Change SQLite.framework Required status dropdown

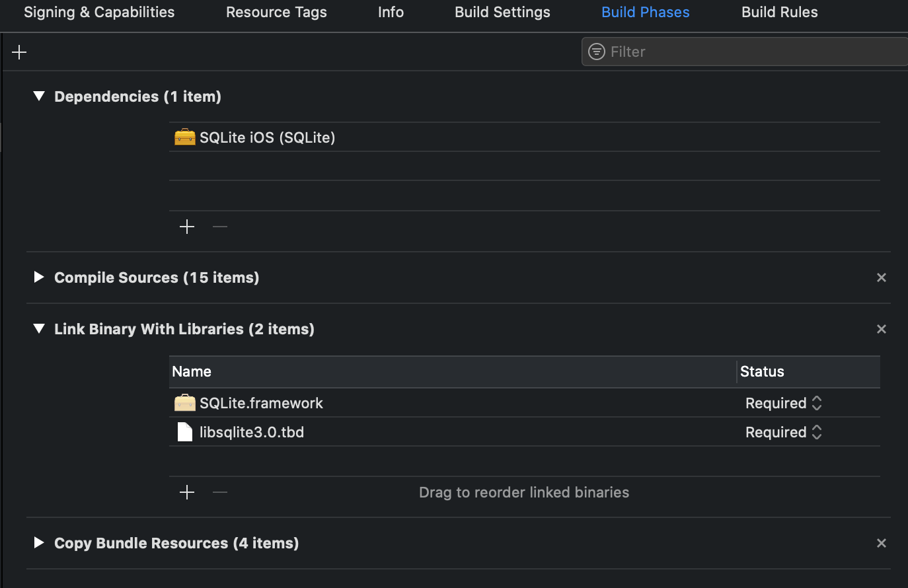(784, 403)
